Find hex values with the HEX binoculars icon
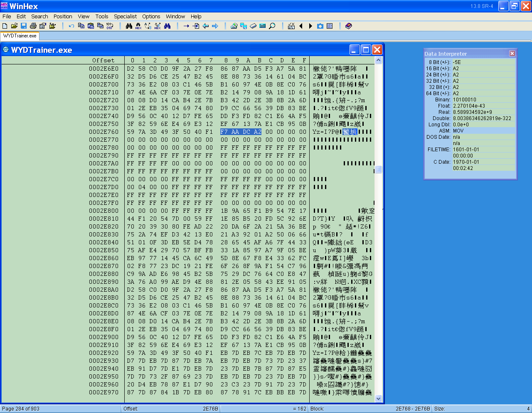532x413 pixels. 138,26
